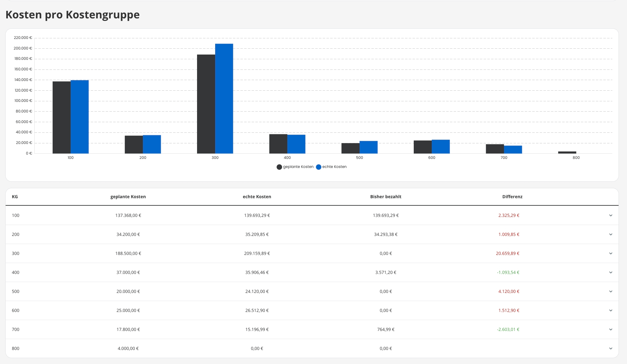Viewport: 627px width, 364px height.
Task: Click the 'echte Kosten' table header
Action: tap(257, 197)
